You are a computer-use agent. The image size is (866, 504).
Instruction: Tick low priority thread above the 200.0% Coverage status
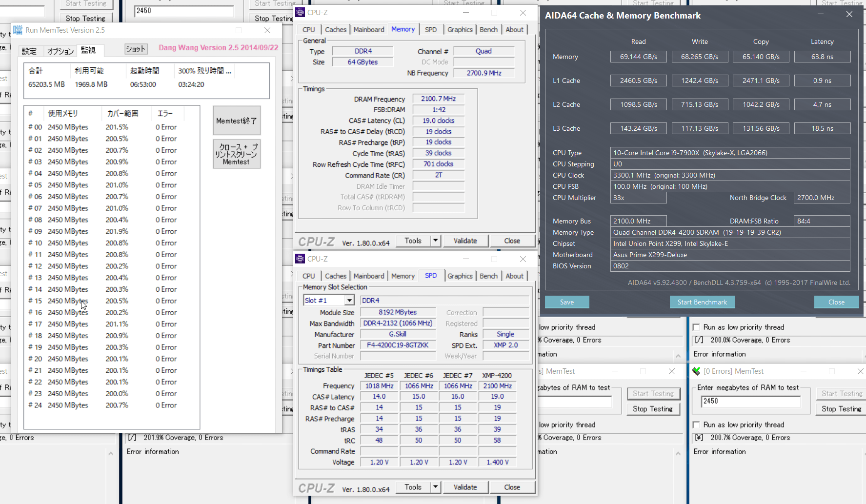click(x=696, y=327)
